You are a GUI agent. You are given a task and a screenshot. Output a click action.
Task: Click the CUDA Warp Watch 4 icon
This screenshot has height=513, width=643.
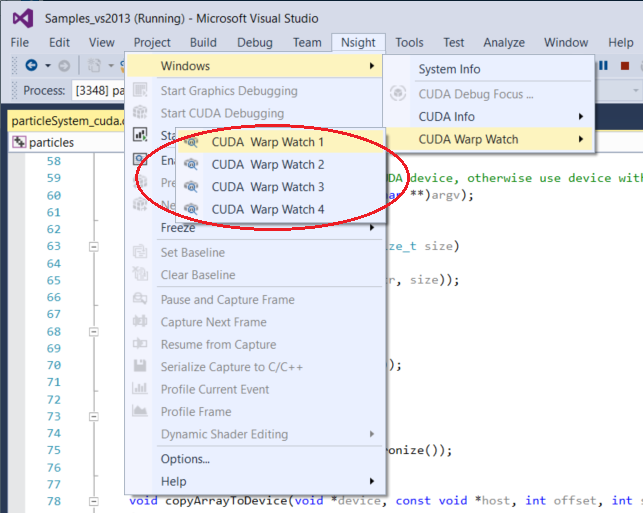(x=191, y=210)
